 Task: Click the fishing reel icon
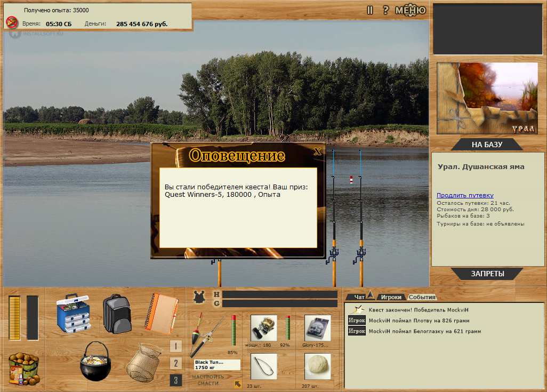click(x=264, y=328)
